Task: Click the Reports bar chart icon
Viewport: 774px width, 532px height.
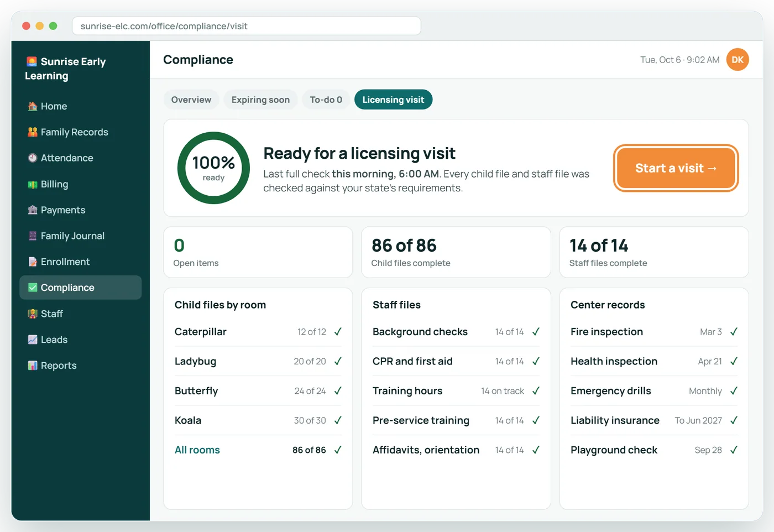Action: (33, 366)
